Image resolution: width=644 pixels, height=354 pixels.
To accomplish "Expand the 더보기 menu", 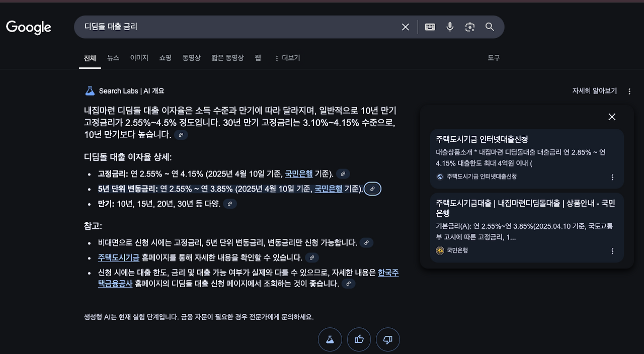I will (x=287, y=58).
